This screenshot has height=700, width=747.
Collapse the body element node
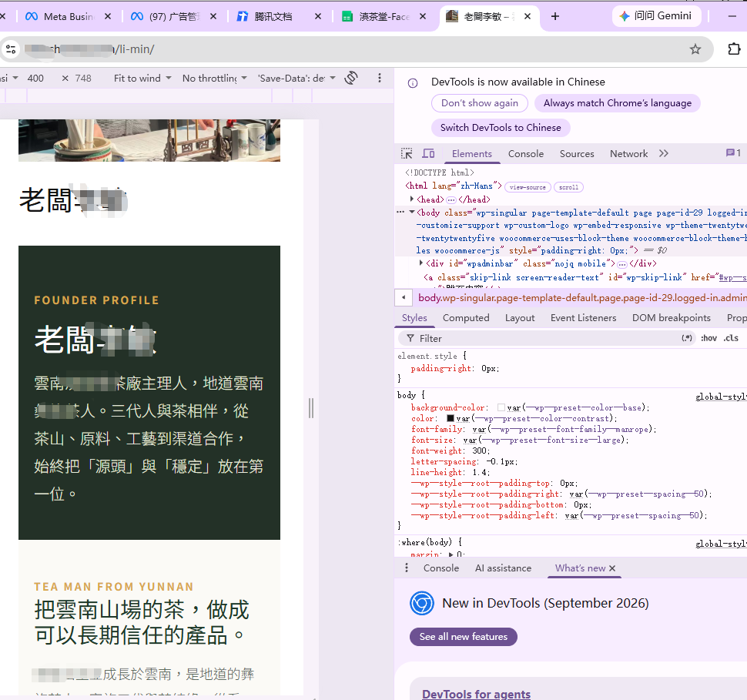click(411, 212)
